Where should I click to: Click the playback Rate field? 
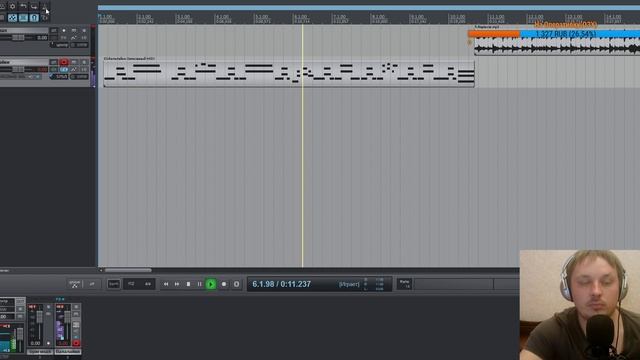pos(404,284)
